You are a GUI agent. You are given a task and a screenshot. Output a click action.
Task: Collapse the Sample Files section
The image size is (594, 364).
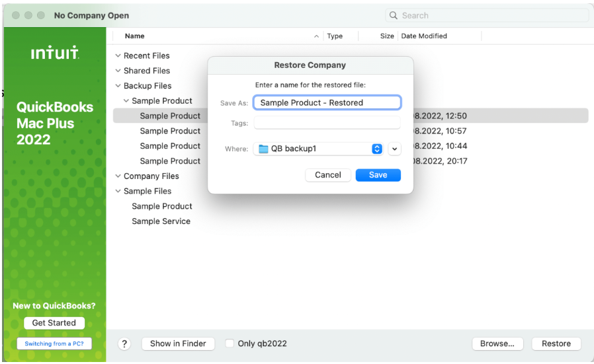(118, 191)
